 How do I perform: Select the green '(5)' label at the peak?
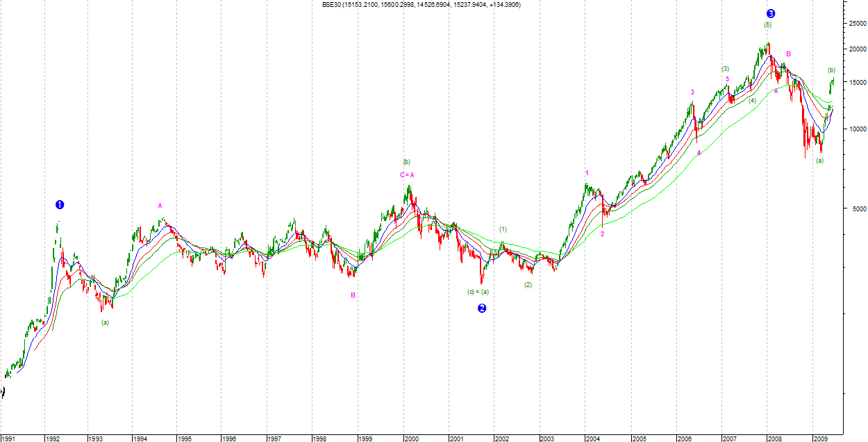point(767,25)
